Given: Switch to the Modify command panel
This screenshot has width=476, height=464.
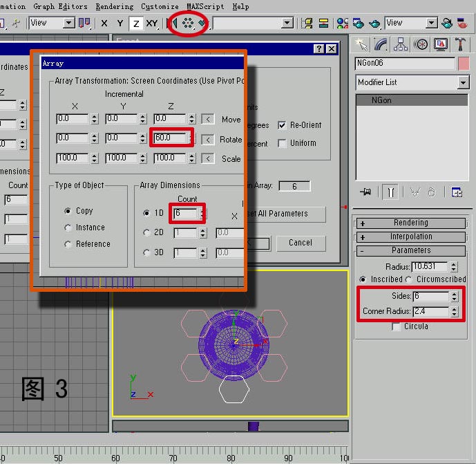Looking at the screenshot, I should (x=381, y=44).
